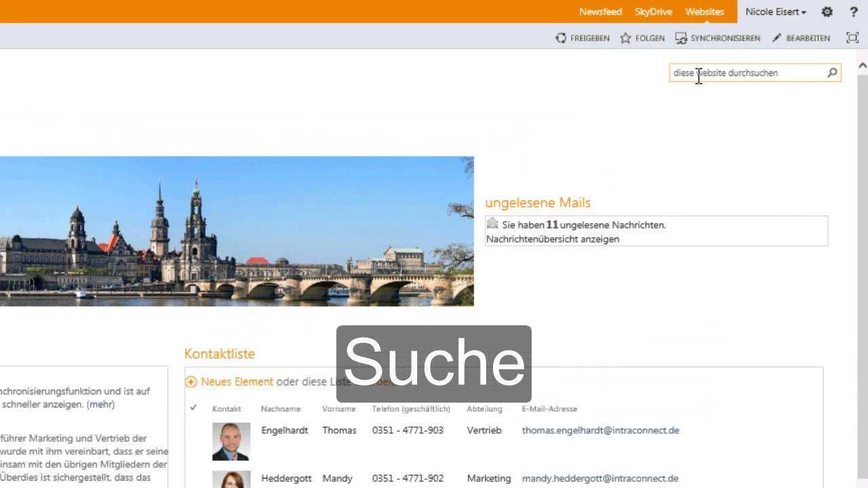Open the settings gear icon

tap(827, 12)
